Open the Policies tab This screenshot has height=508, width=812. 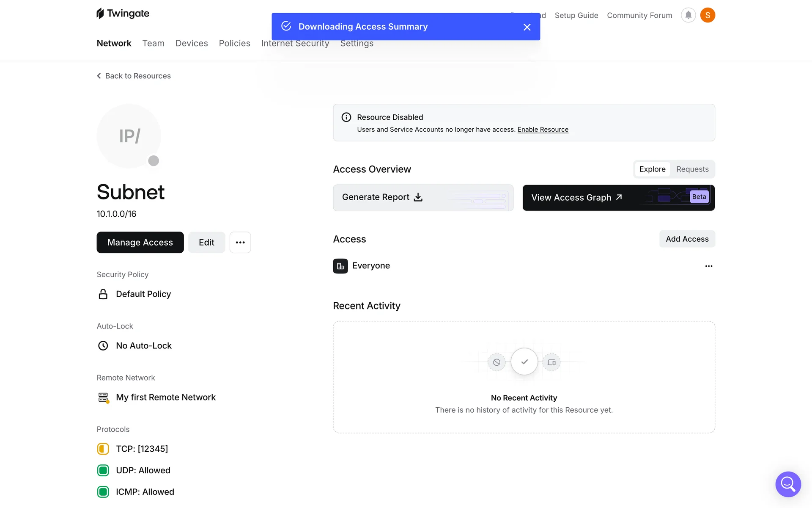(x=234, y=43)
